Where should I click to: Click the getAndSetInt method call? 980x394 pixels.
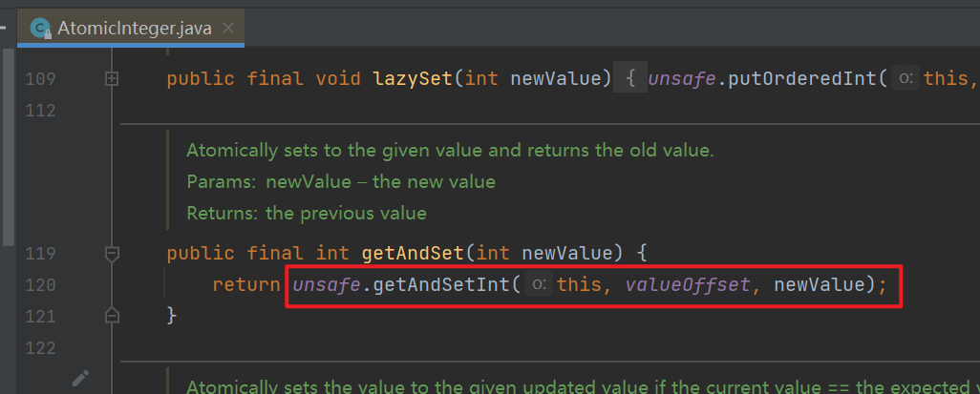pyautogui.click(x=440, y=284)
